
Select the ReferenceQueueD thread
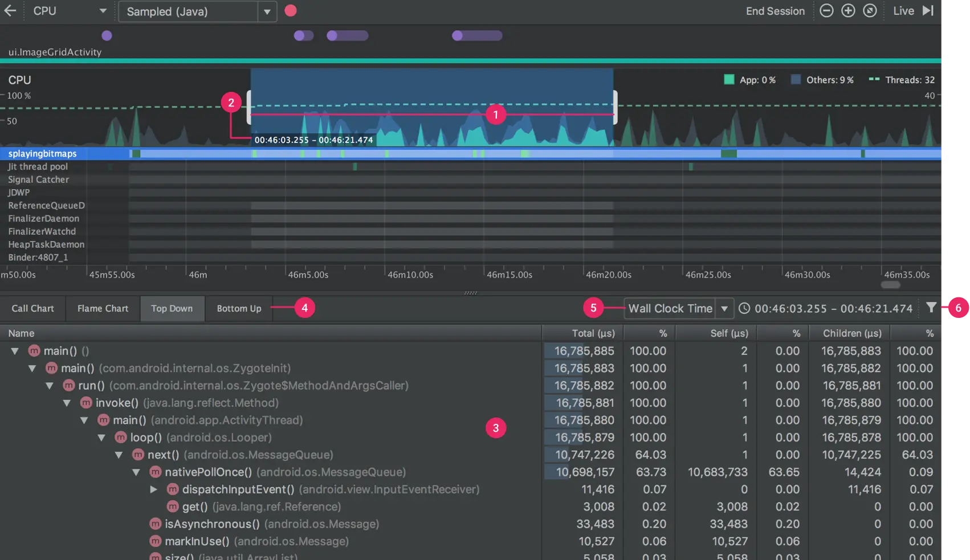point(470,205)
